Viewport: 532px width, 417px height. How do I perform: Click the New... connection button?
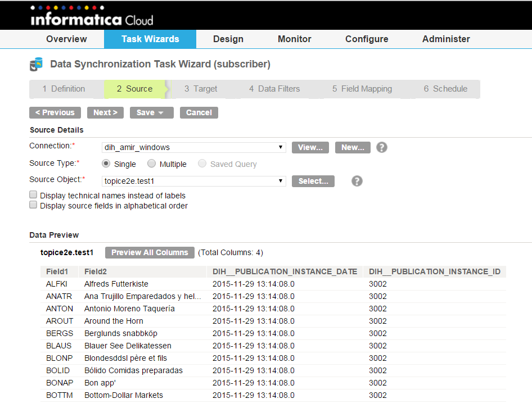[x=353, y=147]
